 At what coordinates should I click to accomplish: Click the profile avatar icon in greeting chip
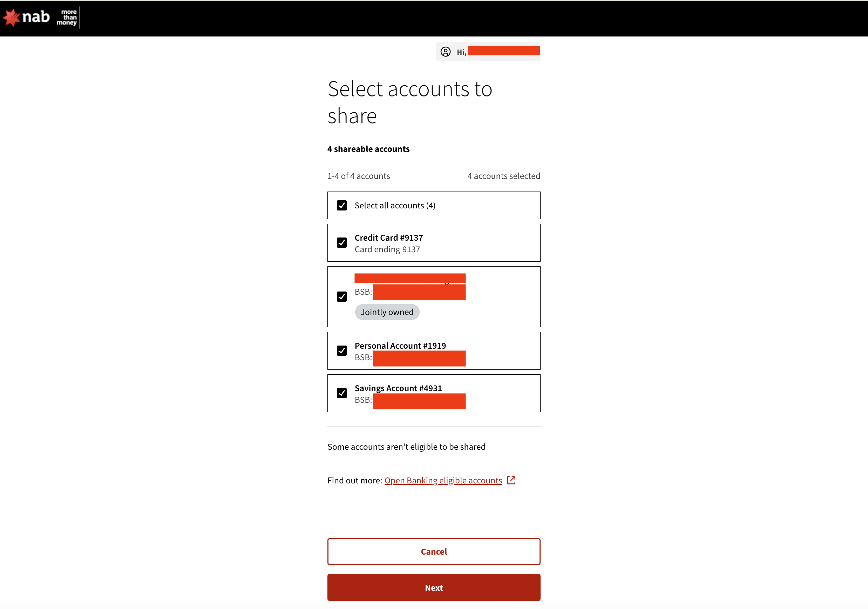(446, 52)
